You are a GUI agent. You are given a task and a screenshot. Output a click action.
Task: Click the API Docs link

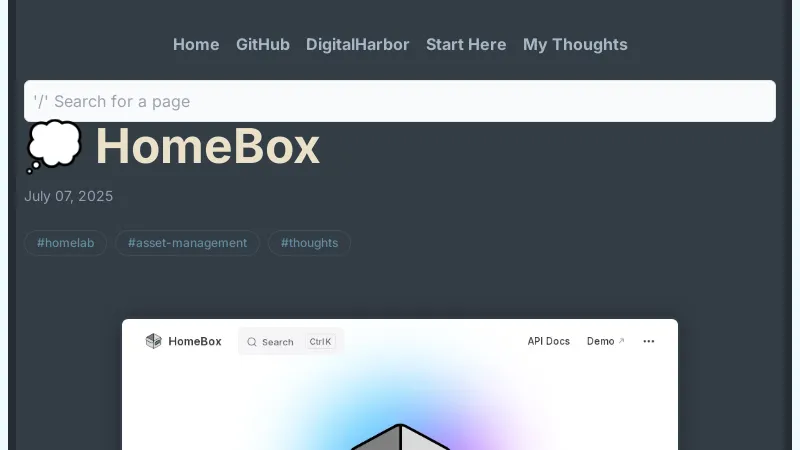tap(548, 341)
